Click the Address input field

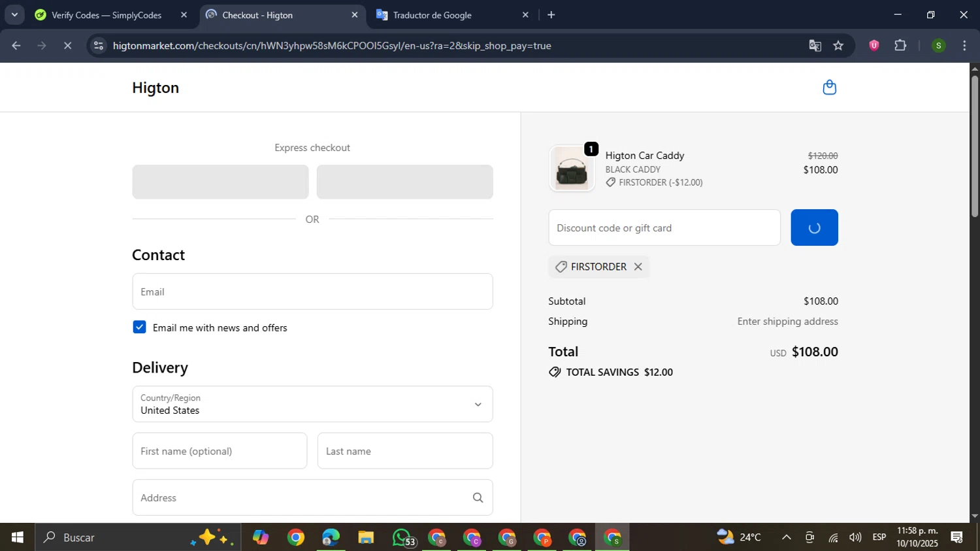click(x=312, y=498)
